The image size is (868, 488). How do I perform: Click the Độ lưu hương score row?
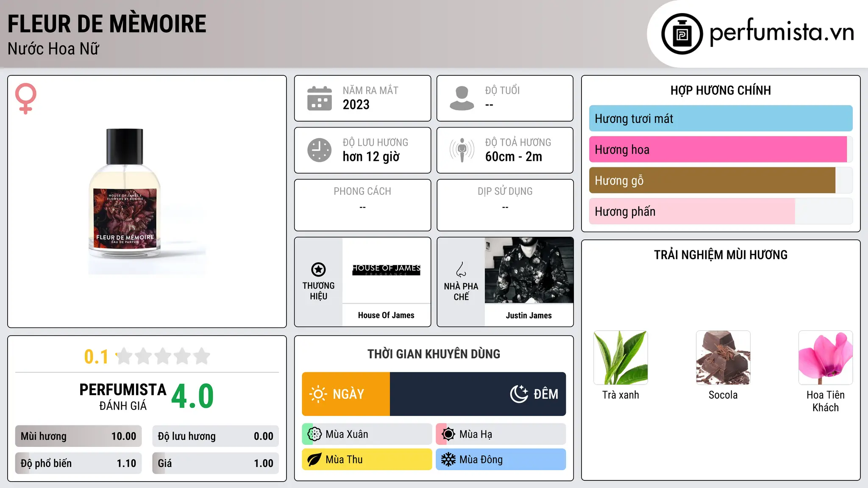[215, 436]
